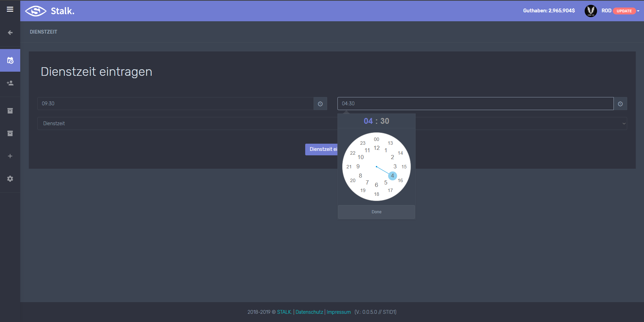
Task: Open the second archive box sidebar icon
Action: (x=10, y=133)
